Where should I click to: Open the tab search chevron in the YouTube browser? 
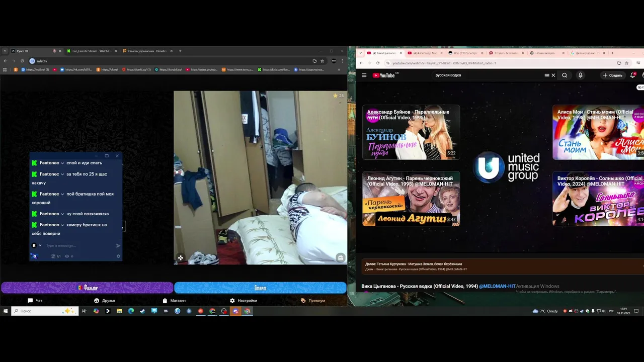360,53
